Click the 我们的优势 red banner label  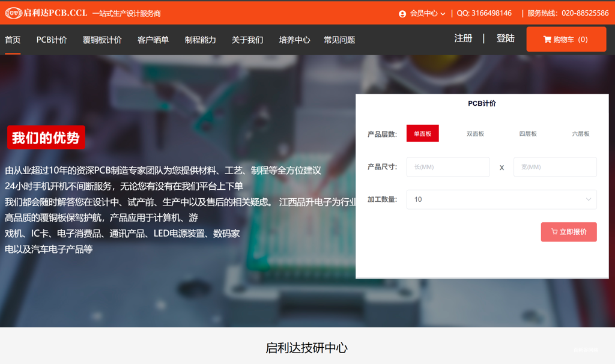[x=46, y=138]
